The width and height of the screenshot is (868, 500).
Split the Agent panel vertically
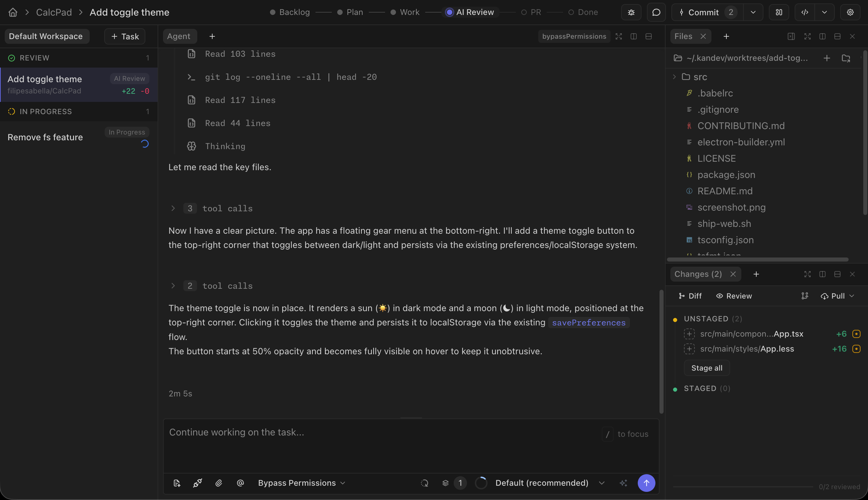click(x=634, y=36)
